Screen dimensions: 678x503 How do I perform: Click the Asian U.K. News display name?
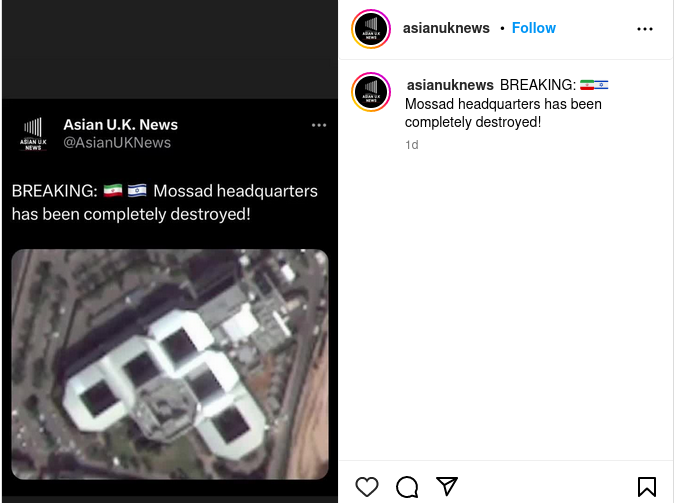pos(121,125)
